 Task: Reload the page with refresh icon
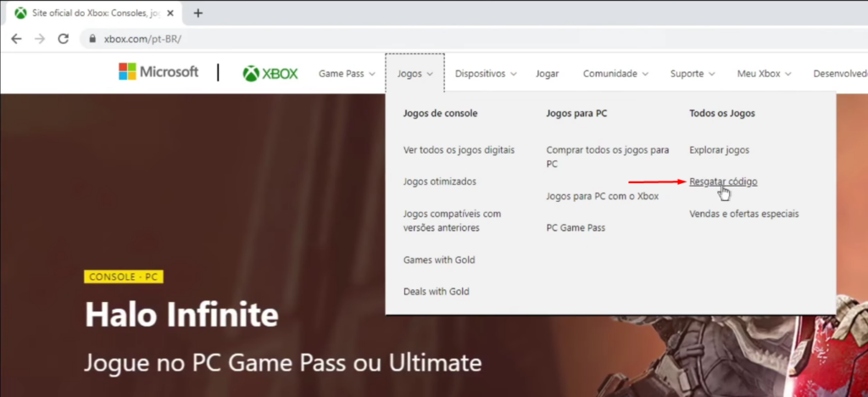(x=63, y=39)
